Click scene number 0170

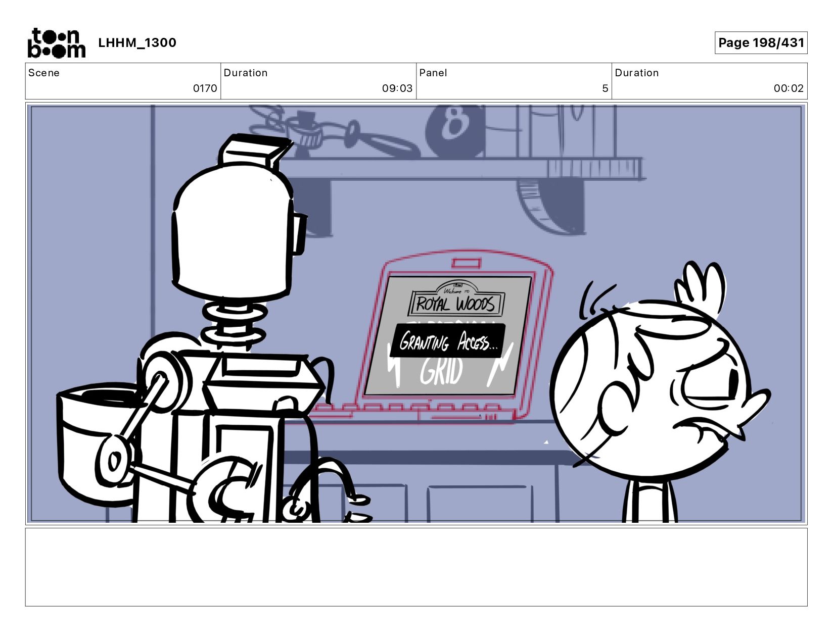205,88
